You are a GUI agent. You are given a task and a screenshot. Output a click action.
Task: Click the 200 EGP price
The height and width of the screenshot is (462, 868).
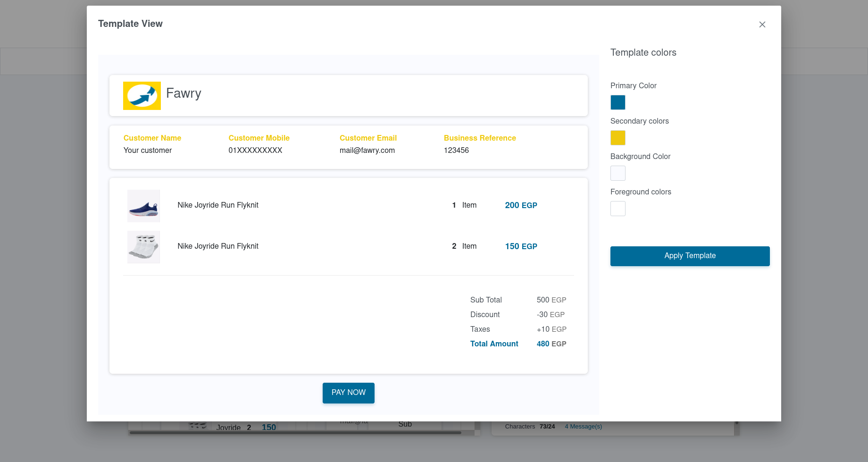[521, 205]
